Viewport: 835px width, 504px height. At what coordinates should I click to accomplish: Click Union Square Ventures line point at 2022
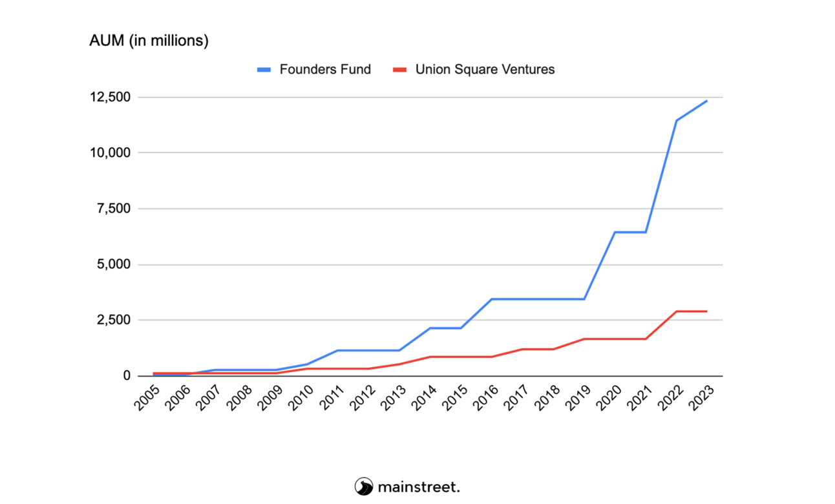[677, 311]
